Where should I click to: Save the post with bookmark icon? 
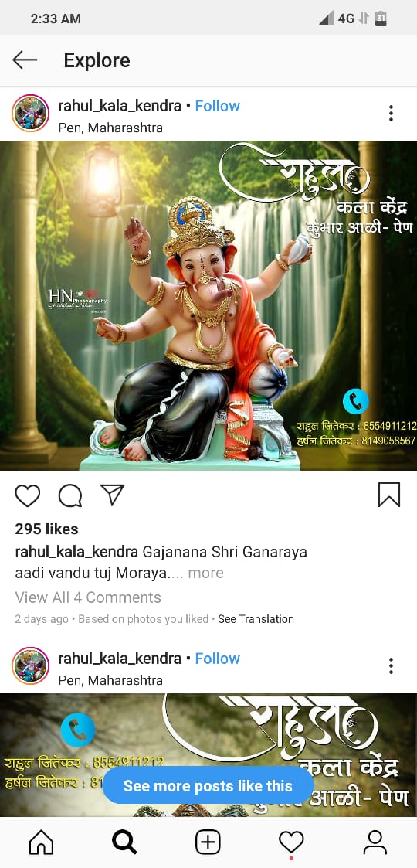389,495
